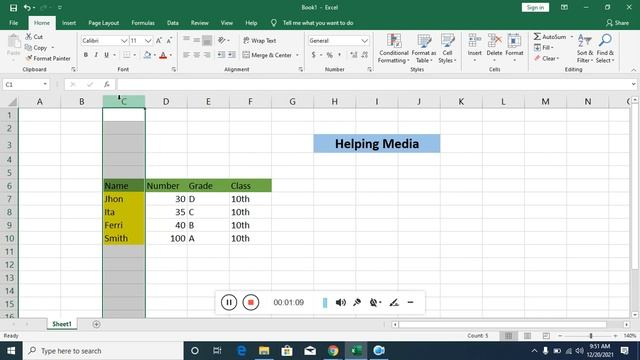The image size is (640, 360).
Task: Decrease the indent
Action: click(221, 55)
